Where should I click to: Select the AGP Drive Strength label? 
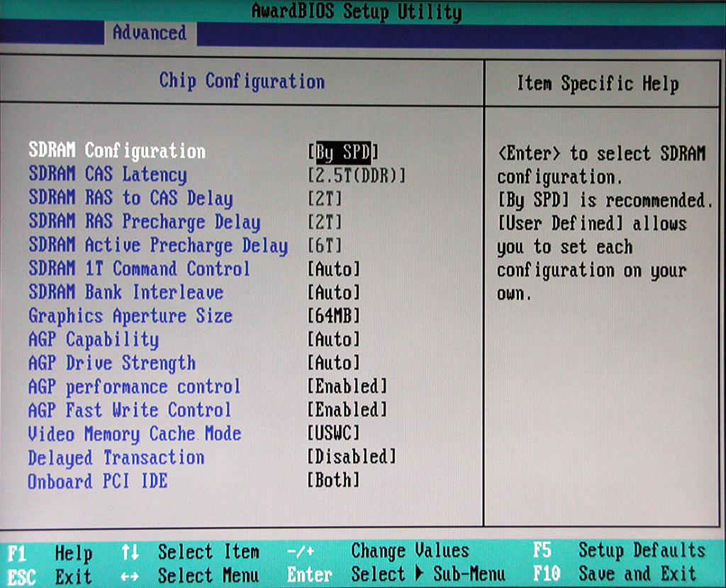[112, 363]
